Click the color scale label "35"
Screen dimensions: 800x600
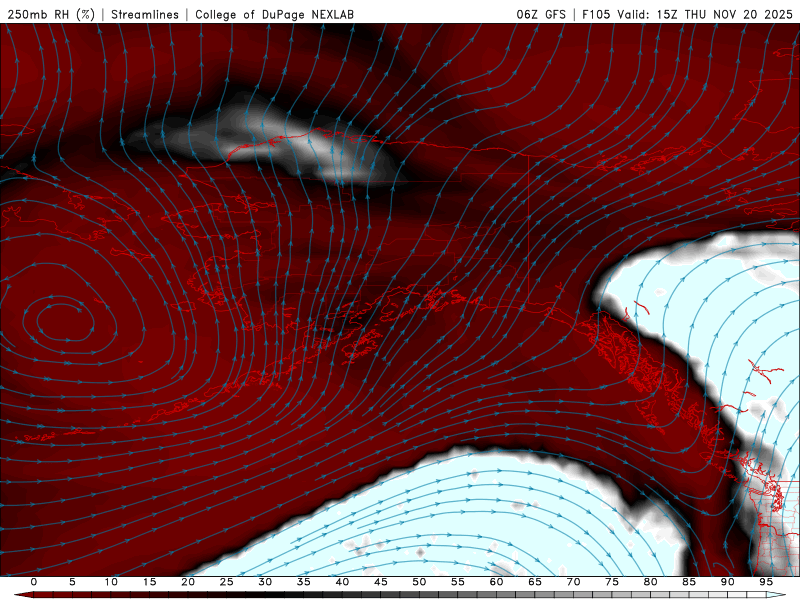(x=304, y=582)
